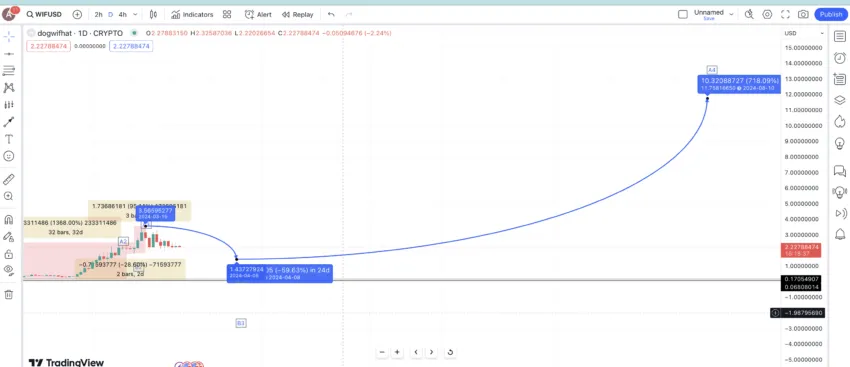Select the A4 label on chart
The image size is (850, 367).
click(712, 70)
